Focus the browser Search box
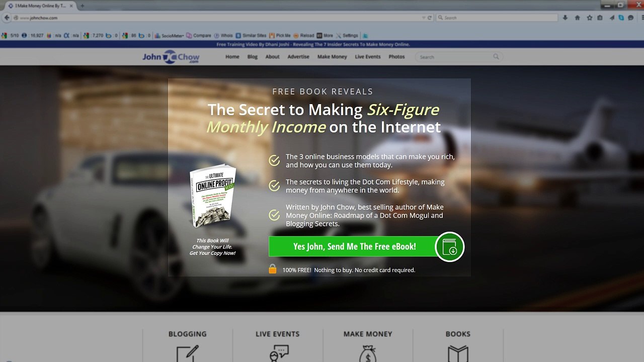644x362 pixels. pyautogui.click(x=497, y=18)
